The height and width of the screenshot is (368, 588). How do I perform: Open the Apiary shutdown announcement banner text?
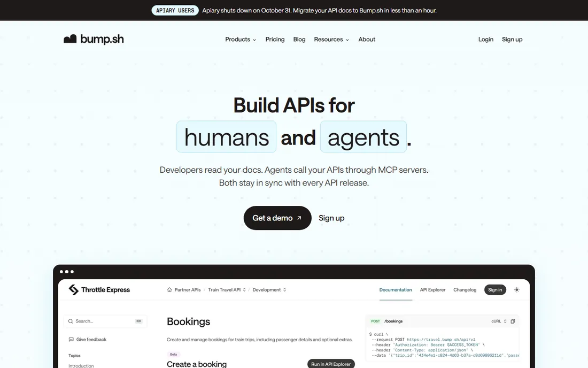pos(319,11)
